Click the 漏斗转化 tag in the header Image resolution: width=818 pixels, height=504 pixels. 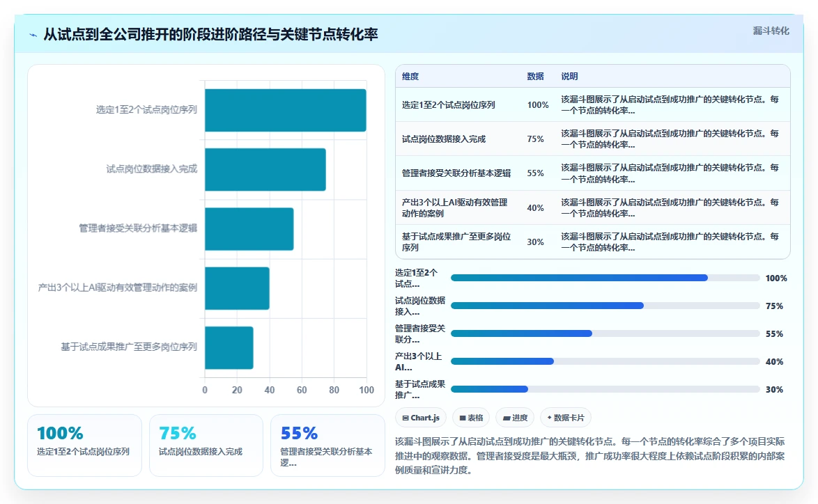(771, 31)
